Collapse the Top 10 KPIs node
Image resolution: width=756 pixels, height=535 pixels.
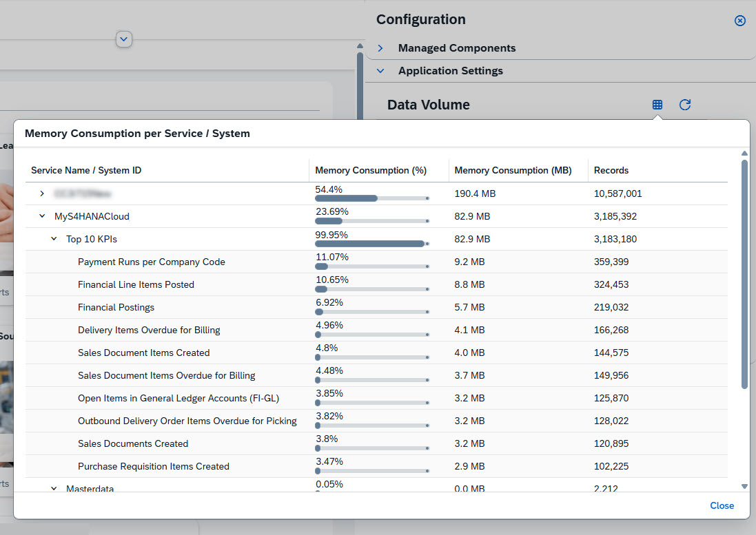[x=54, y=239]
